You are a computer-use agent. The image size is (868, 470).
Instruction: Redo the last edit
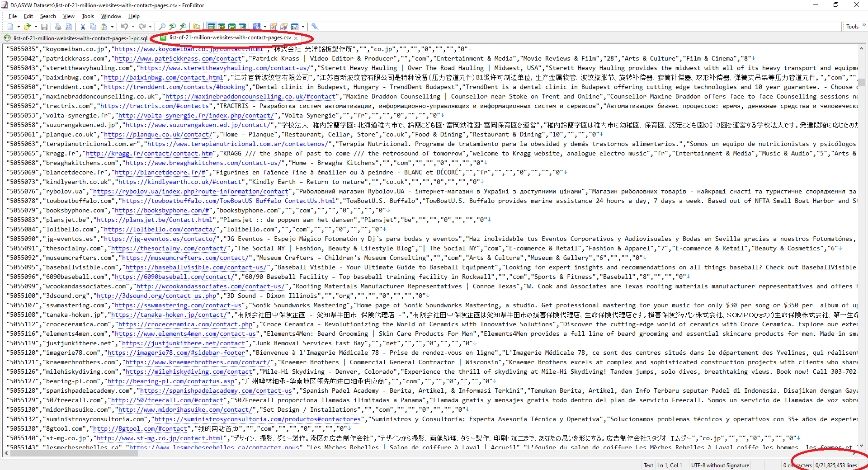(142, 27)
